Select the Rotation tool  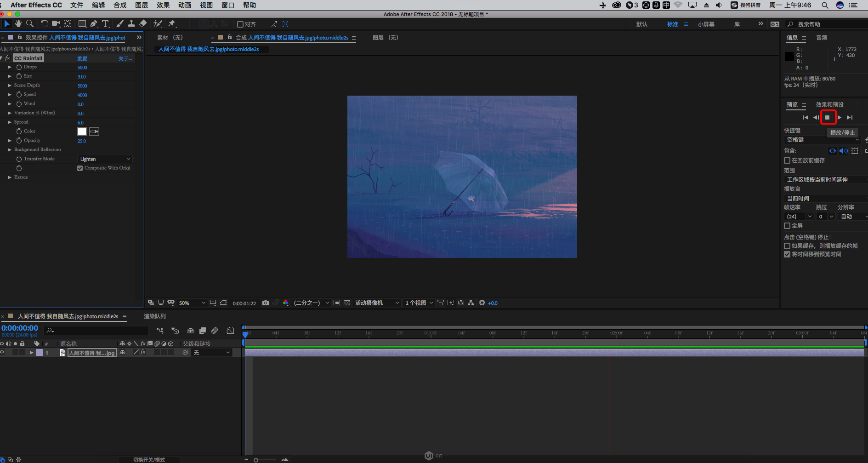point(44,23)
